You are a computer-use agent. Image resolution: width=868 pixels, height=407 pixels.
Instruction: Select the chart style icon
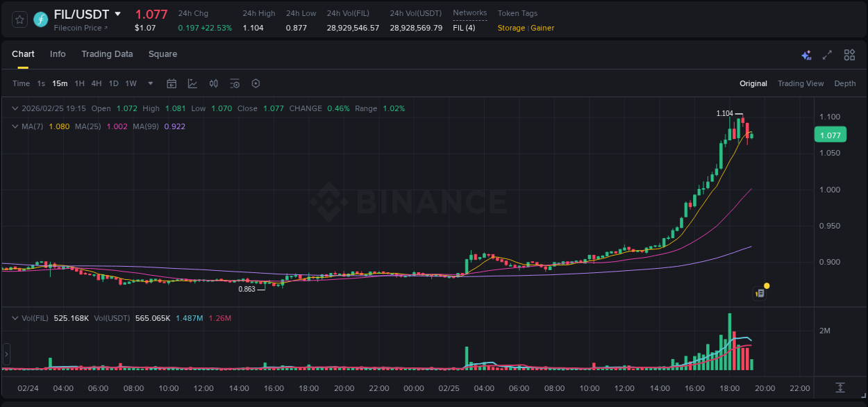(192, 83)
